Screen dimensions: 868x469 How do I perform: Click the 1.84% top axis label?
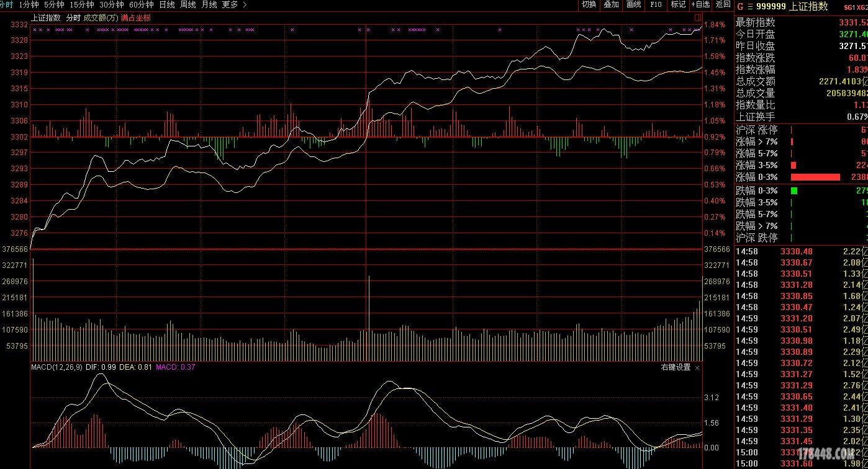[x=715, y=25]
